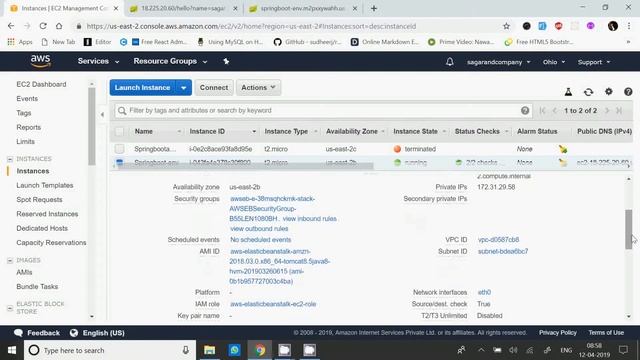Switch to the springboot-env browser tab

302,8
